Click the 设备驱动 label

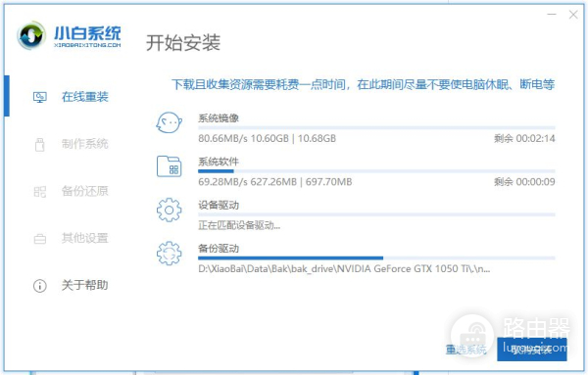(x=219, y=206)
